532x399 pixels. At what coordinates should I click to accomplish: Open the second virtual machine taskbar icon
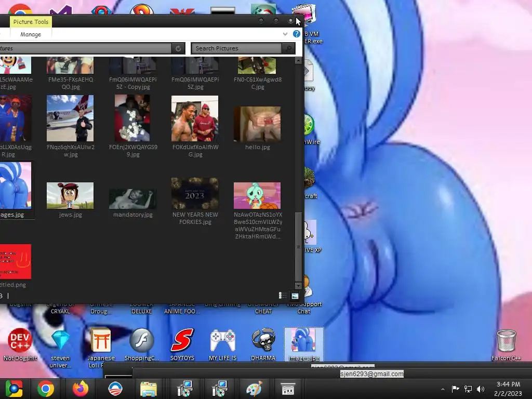click(220, 389)
